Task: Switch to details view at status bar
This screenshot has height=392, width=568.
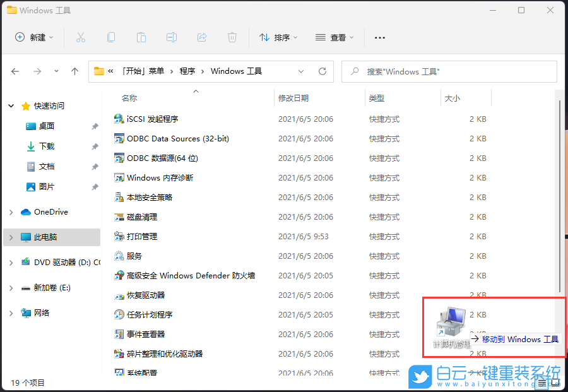Action: click(x=542, y=383)
